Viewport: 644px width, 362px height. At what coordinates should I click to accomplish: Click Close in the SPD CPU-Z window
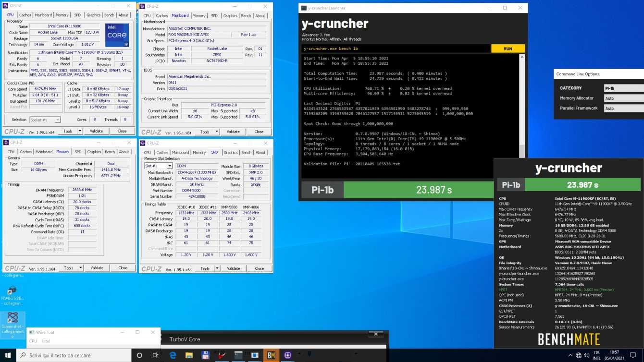(260, 268)
